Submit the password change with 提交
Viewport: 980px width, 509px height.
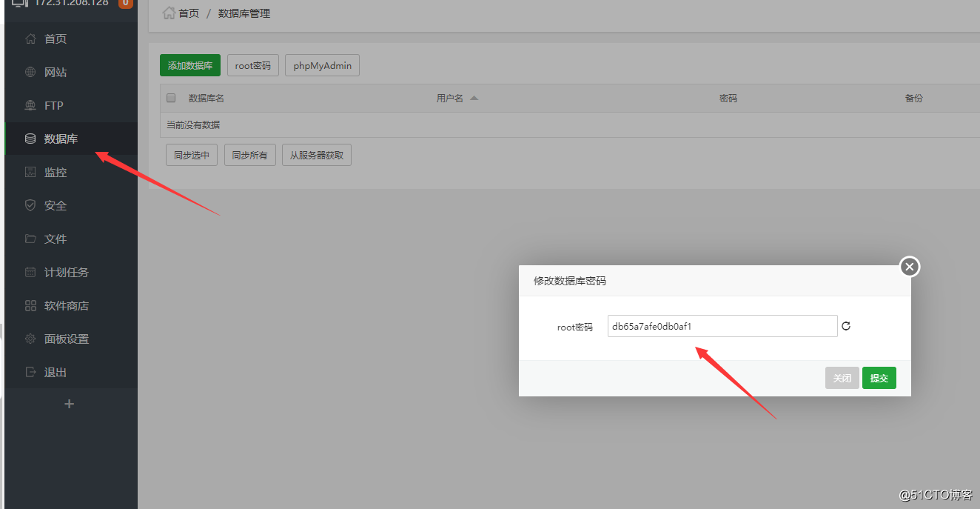coord(879,378)
